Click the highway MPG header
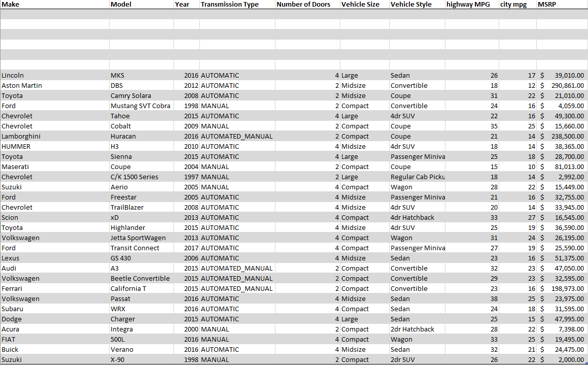 pos(472,5)
